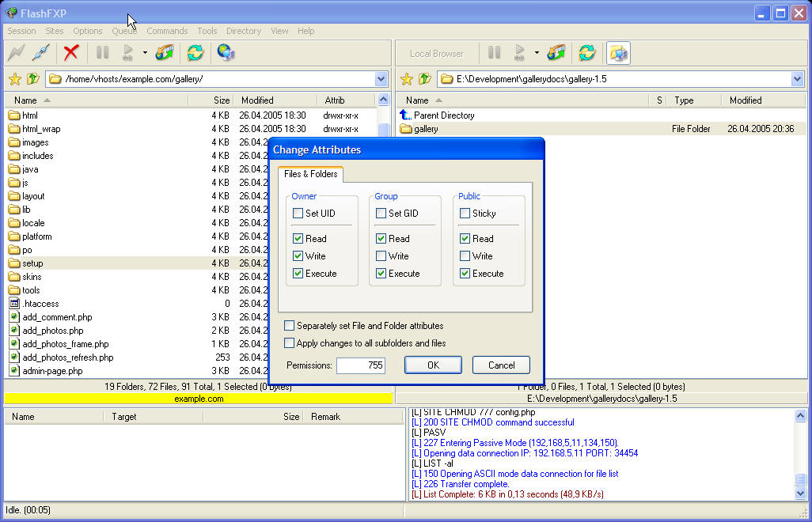Click the local gallery folder icon
This screenshot has height=522, width=812.
[406, 129]
